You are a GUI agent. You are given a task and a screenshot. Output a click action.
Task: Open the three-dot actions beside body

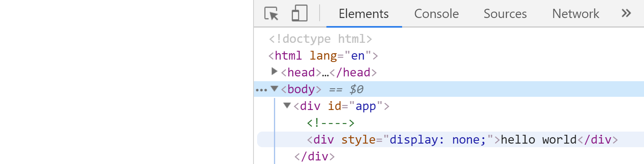261,90
